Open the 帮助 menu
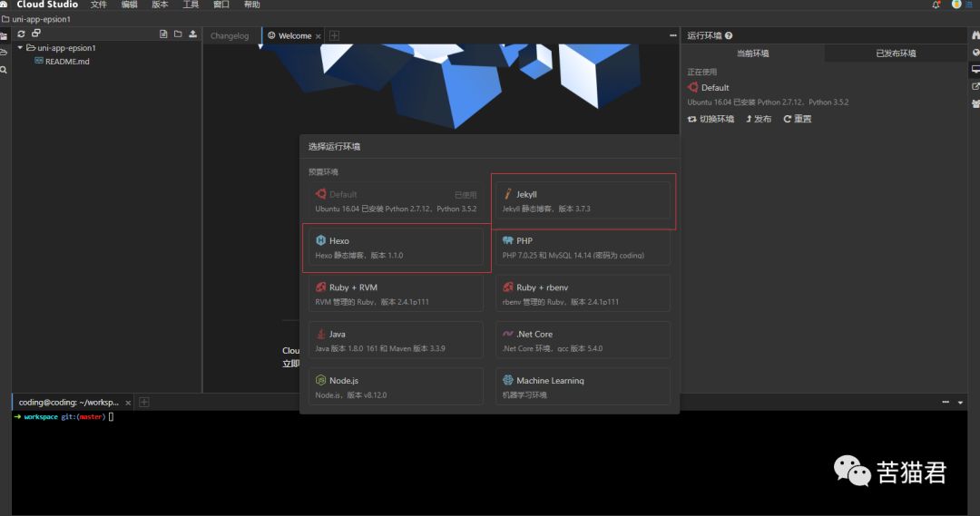Image resolution: width=980 pixels, height=516 pixels. [252, 5]
